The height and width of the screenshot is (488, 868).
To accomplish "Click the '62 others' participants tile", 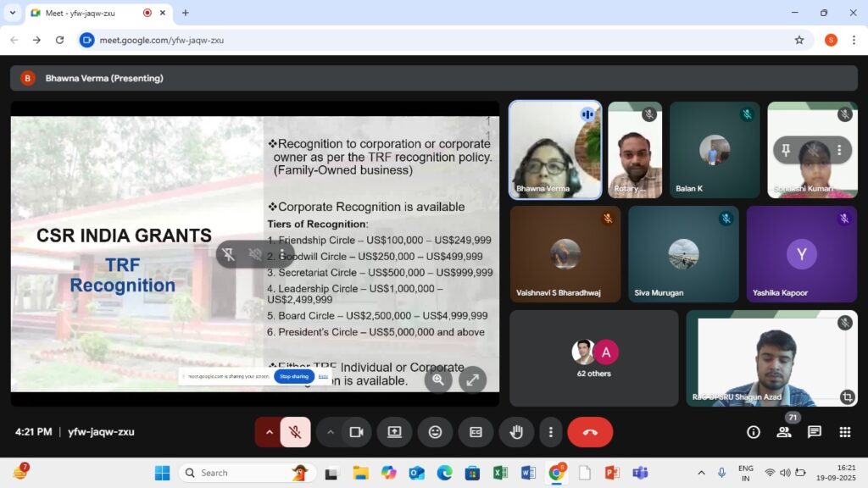I will (x=593, y=358).
